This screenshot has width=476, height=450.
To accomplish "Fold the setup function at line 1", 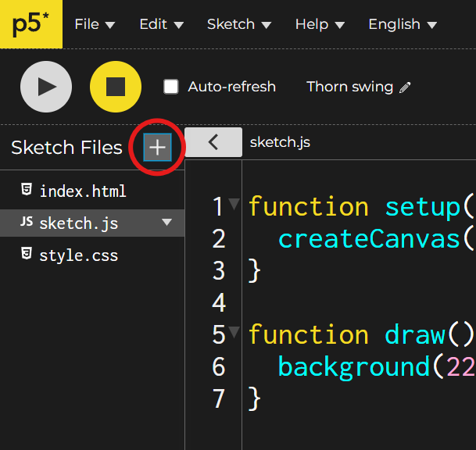I will coord(234,206).
